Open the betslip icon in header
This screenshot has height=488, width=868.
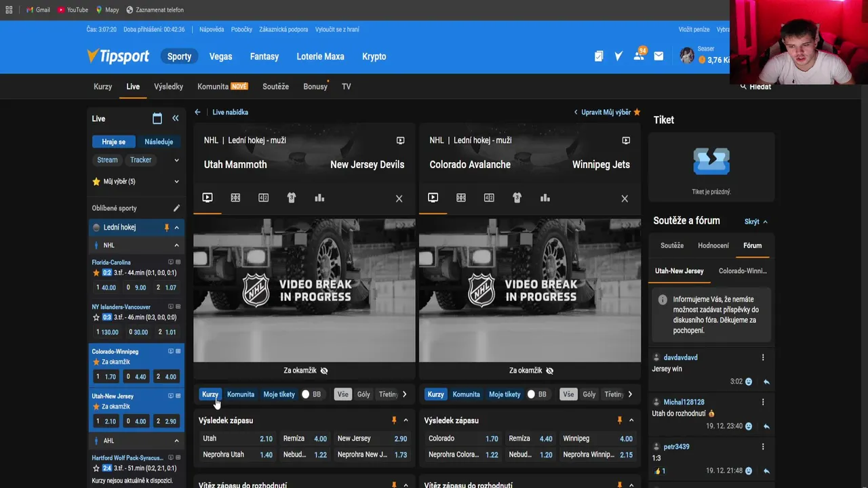[x=599, y=56]
